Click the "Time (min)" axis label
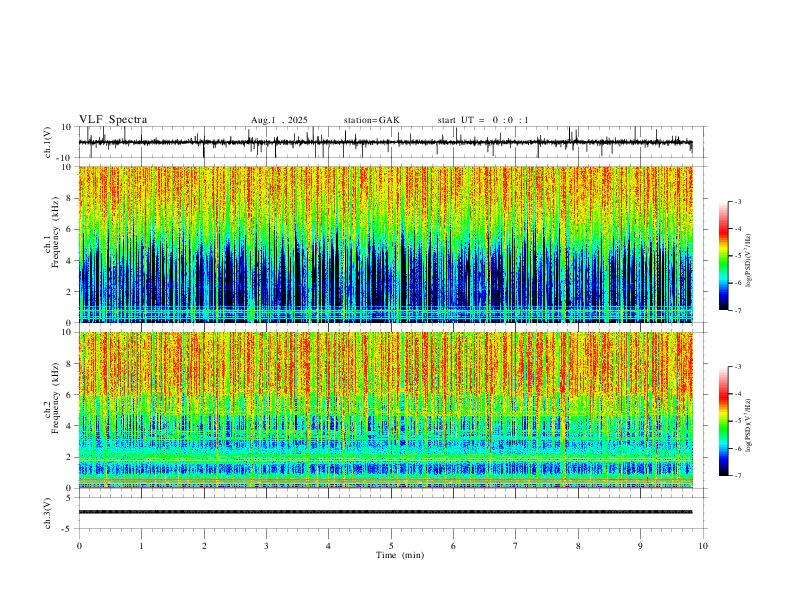Viewport: 792px width, 612px height. click(400, 555)
